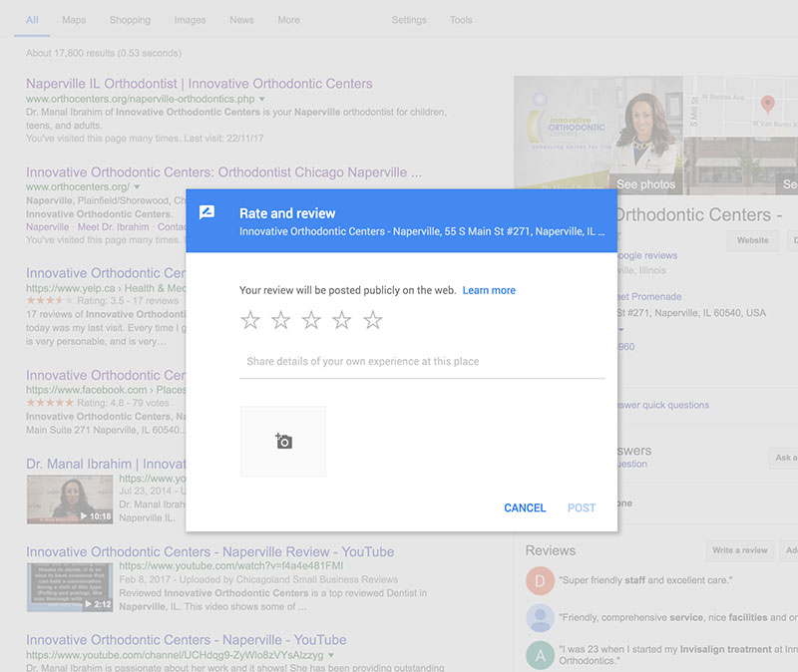Image resolution: width=798 pixels, height=672 pixels.
Task: Click "Friendly, comprehensive service" review snippet
Action: click(x=678, y=617)
